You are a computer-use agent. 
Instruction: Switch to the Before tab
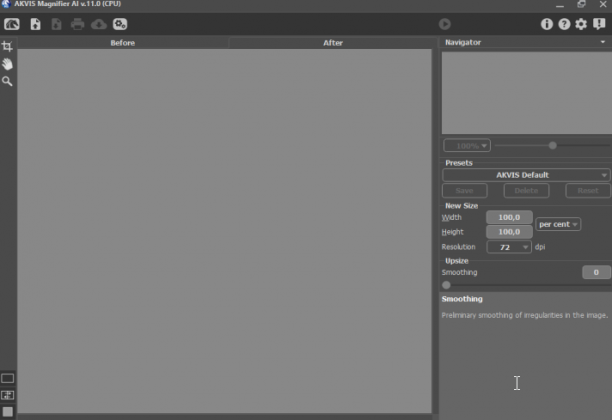pyautogui.click(x=123, y=43)
